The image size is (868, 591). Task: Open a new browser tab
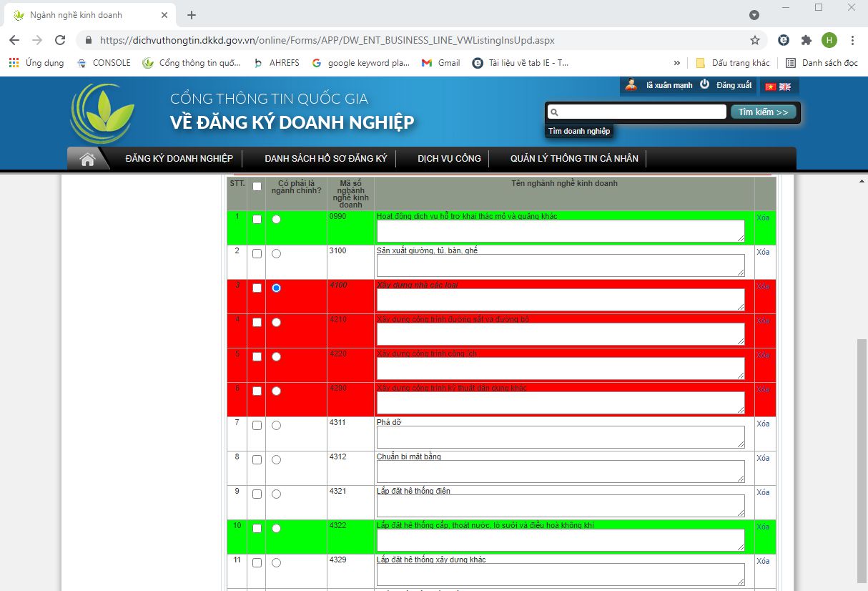[x=192, y=15]
